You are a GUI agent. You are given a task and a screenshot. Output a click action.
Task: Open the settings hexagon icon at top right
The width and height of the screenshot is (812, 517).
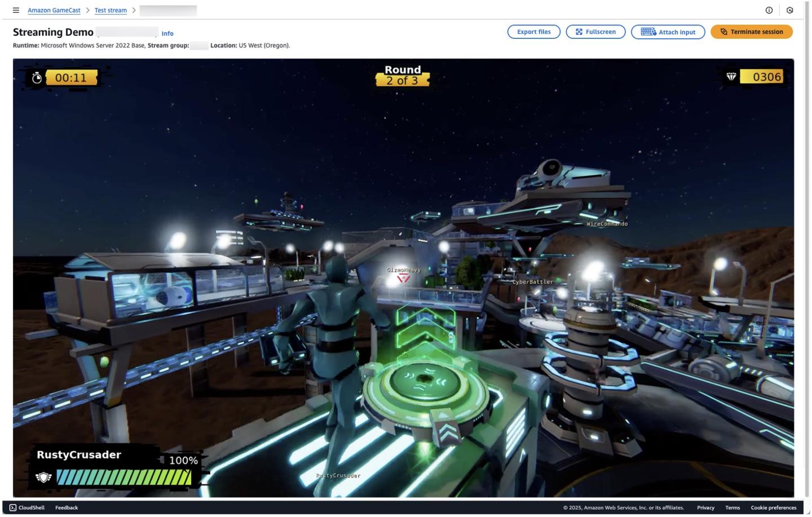(x=791, y=10)
